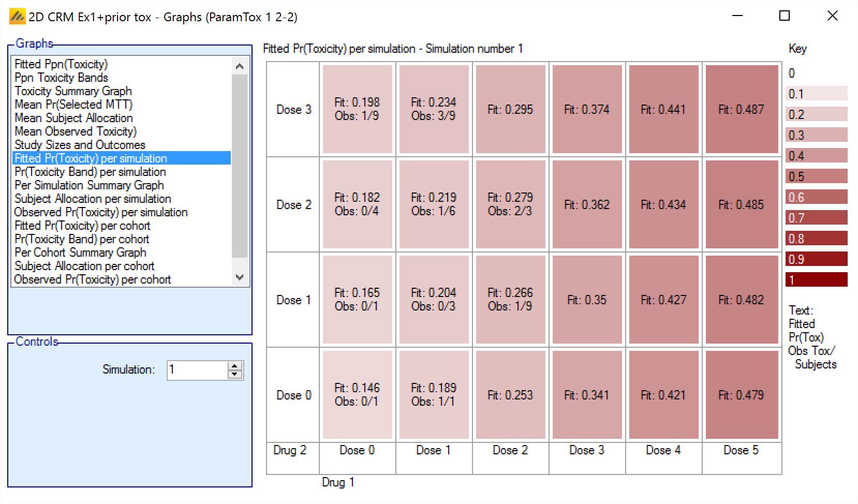Show Mean Subject Allocation graph
The image size is (858, 504).
(73, 118)
